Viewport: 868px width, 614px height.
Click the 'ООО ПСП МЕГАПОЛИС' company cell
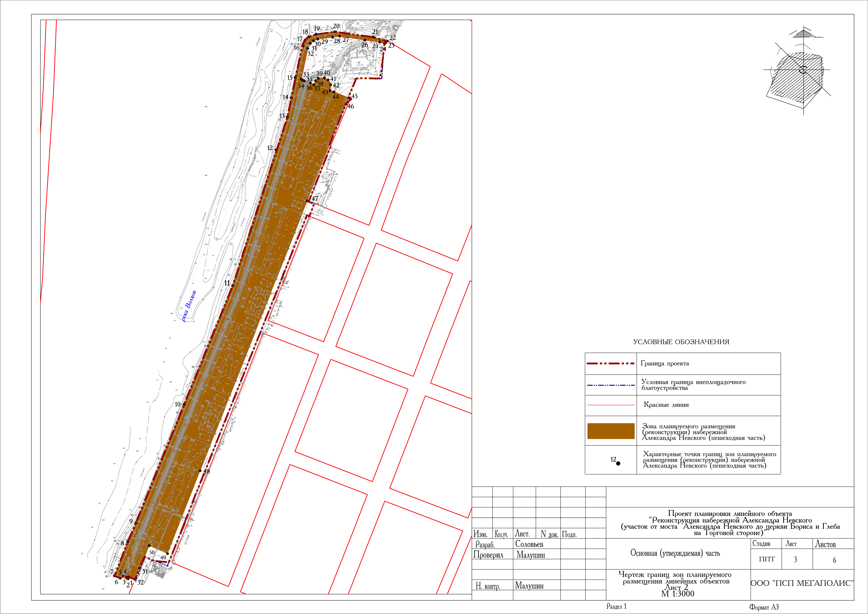click(x=802, y=583)
